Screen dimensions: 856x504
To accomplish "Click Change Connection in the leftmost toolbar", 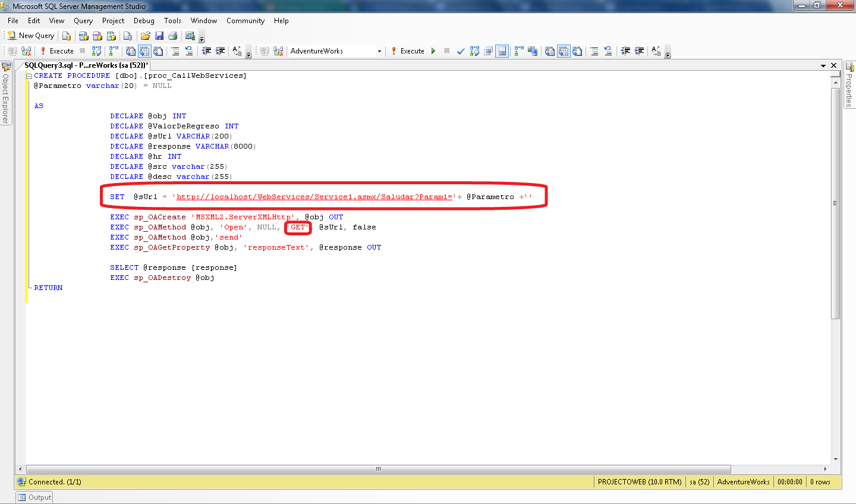I will (26, 51).
